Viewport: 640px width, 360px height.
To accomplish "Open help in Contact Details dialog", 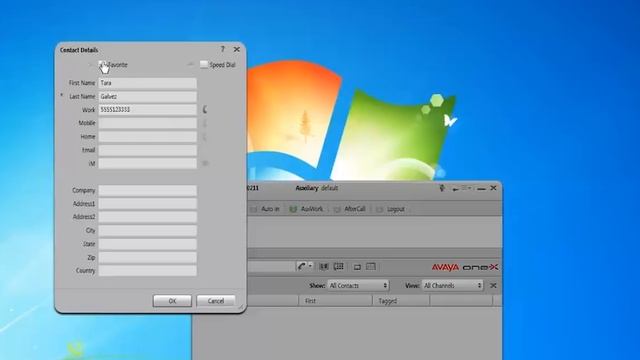I will 223,49.
